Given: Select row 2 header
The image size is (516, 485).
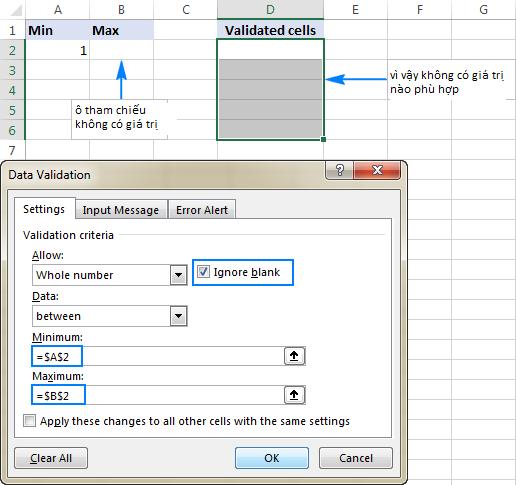Looking at the screenshot, I should point(12,50).
